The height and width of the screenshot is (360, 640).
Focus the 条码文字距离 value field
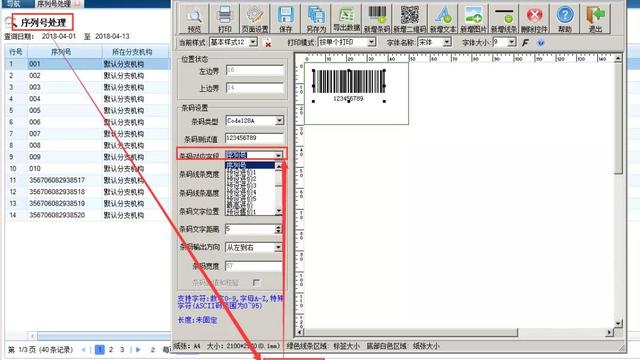pos(250,229)
